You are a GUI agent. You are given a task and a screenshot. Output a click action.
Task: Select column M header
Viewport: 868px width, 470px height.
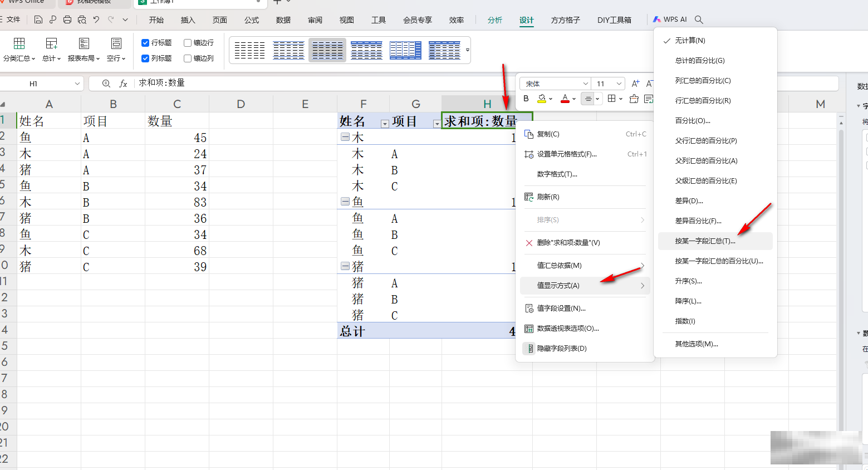(820, 104)
